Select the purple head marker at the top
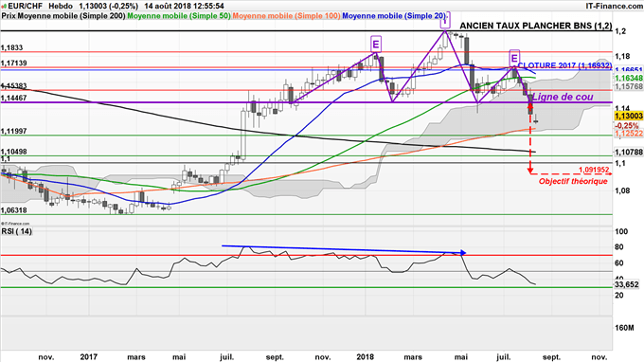644x362 pixels. coord(445,21)
